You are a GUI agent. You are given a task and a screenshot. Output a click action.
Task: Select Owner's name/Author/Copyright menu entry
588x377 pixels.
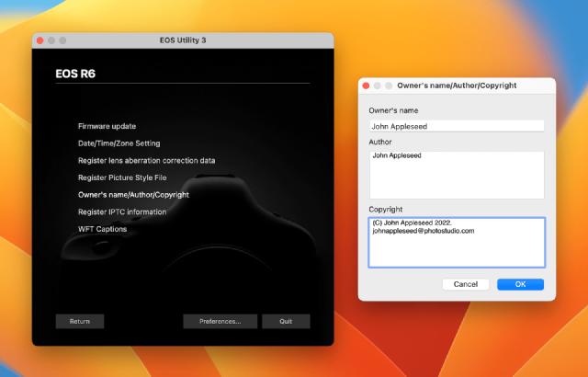coord(133,195)
